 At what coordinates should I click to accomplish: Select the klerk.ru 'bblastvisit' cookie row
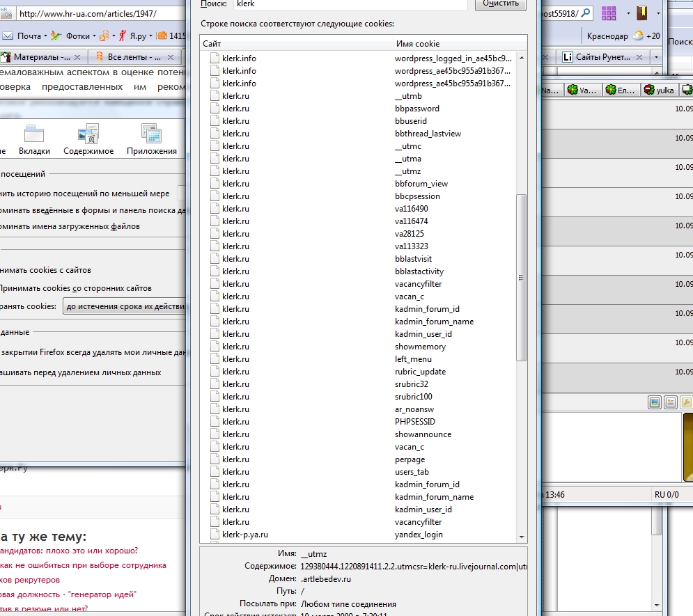[358, 259]
